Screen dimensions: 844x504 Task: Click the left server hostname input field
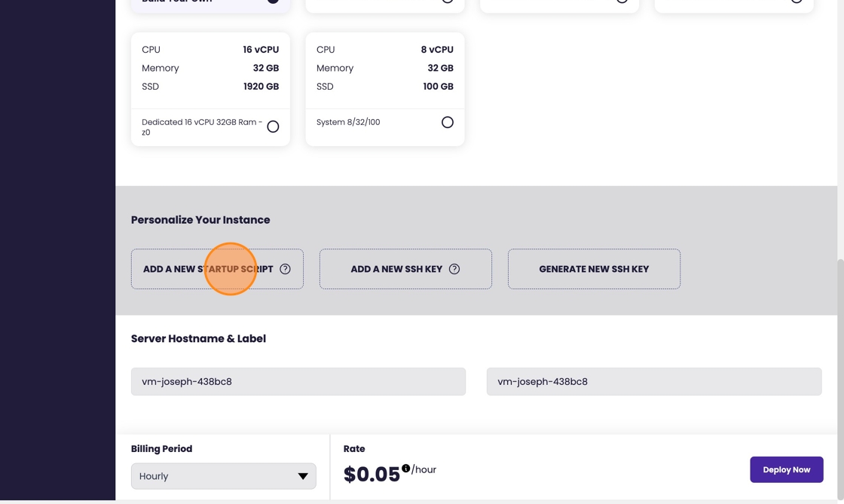[298, 381]
